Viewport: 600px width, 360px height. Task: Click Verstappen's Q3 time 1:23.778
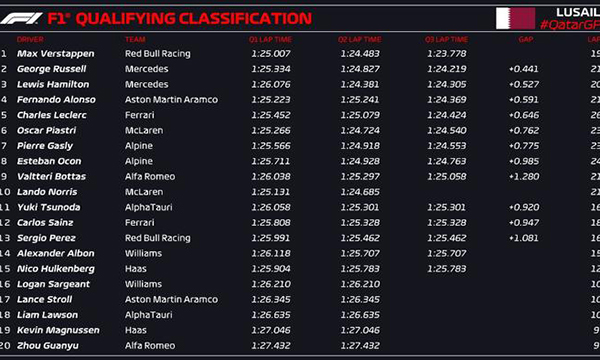point(447,54)
